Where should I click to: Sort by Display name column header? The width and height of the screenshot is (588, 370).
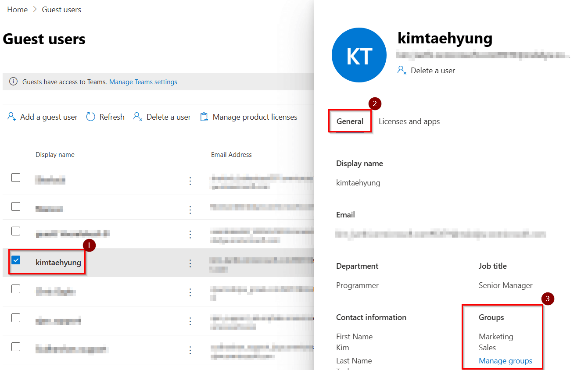click(55, 155)
